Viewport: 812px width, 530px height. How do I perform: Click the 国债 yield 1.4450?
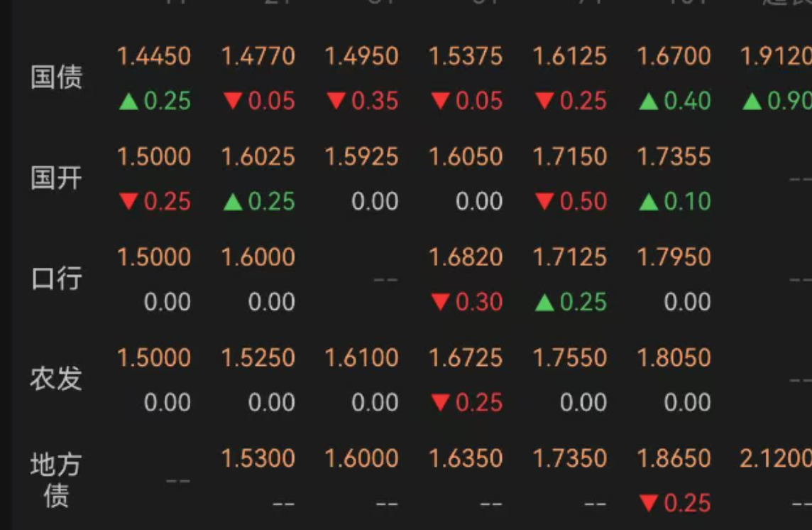click(x=154, y=56)
